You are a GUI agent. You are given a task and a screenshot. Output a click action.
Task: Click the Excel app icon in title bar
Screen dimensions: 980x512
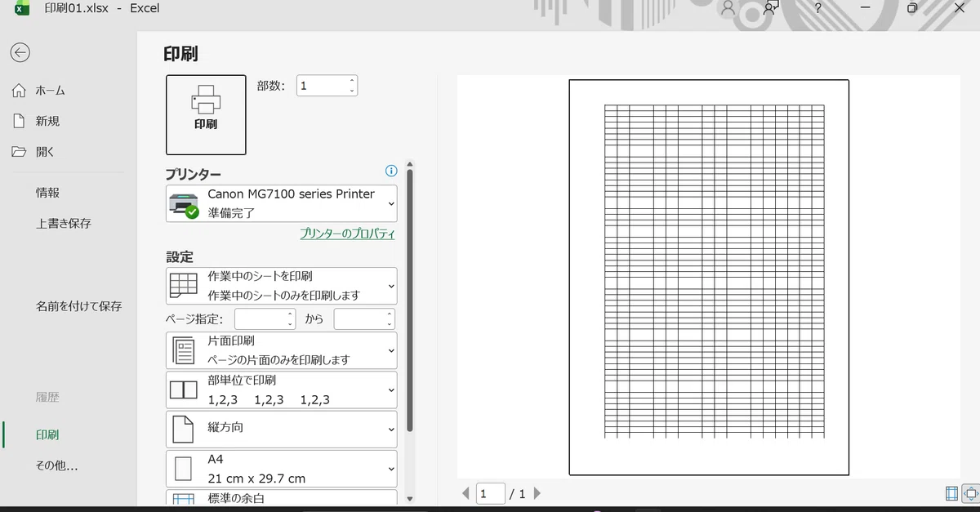pos(23,8)
